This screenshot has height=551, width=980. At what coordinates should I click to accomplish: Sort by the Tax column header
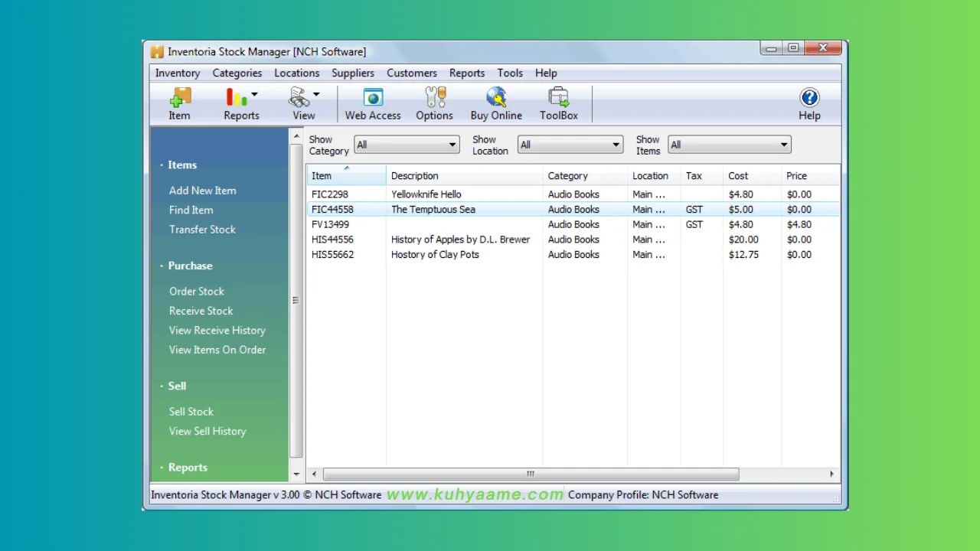pyautogui.click(x=702, y=175)
